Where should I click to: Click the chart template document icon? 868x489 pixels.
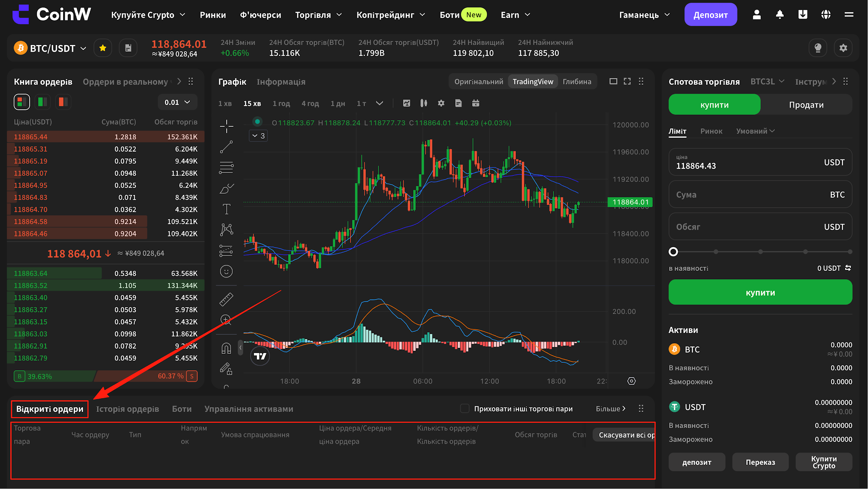pos(458,103)
